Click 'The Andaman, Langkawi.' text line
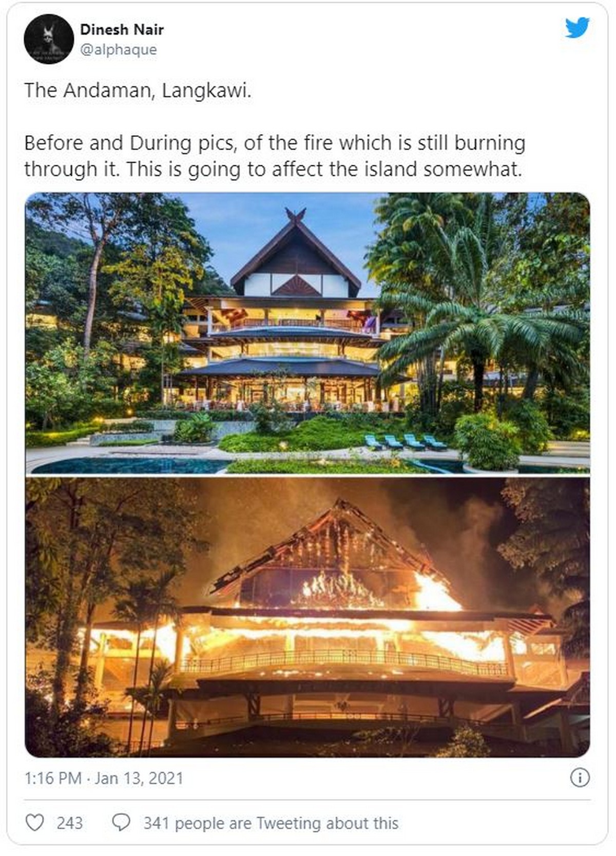This screenshot has width=616, height=856. click(138, 90)
